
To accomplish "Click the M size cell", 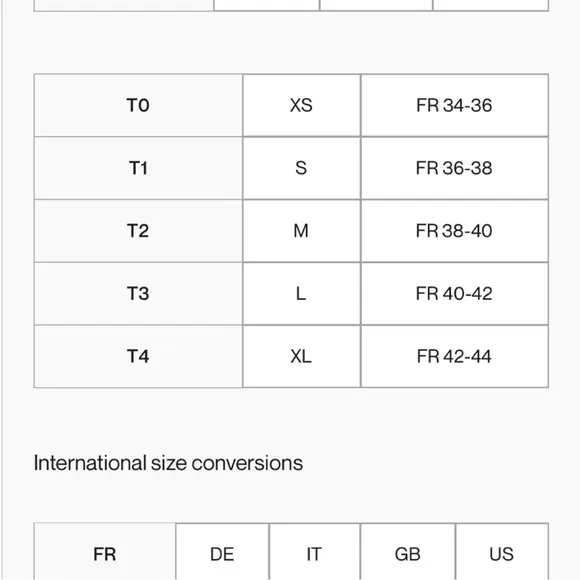I will 301,231.
